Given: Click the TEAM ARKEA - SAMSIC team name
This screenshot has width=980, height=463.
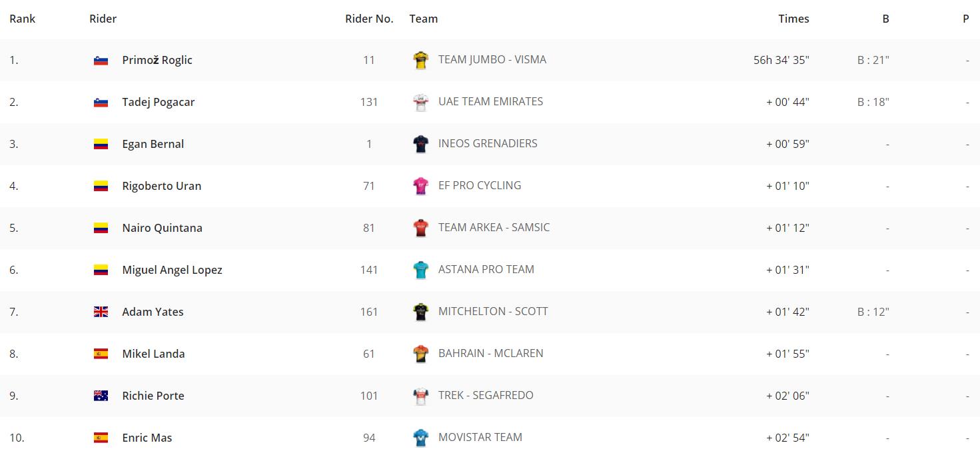Looking at the screenshot, I should click(494, 227).
